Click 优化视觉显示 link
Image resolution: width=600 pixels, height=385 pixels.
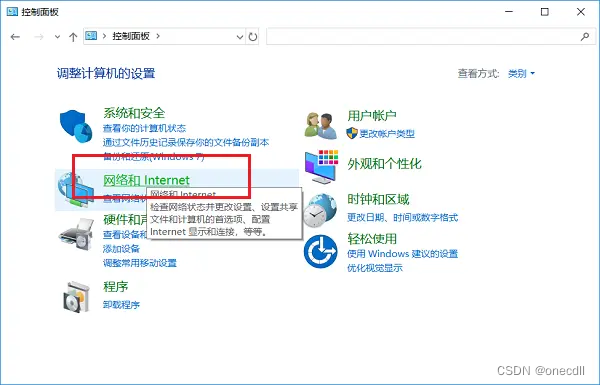pos(375,268)
